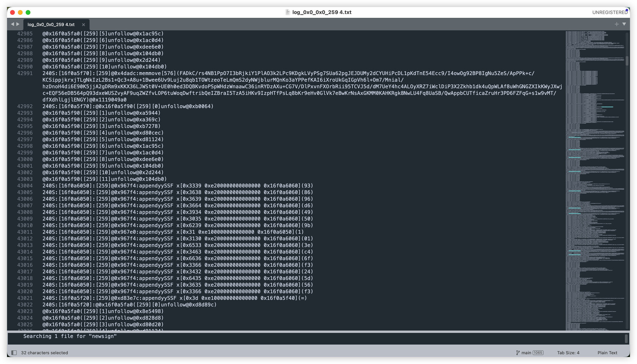
Task: Open the Tab Size: 4 indentation menu
Action: click(x=568, y=353)
